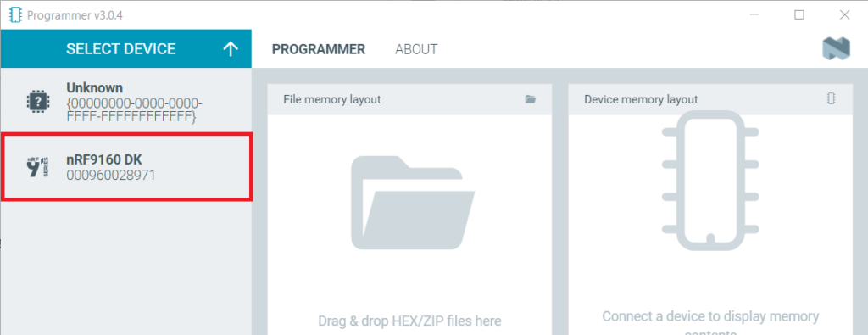Click the chip icon in Device memory layout header
This screenshot has height=335, width=868.
(831, 99)
